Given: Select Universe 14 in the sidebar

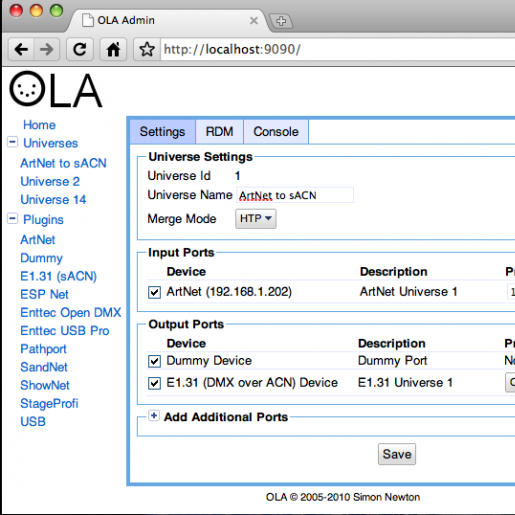Looking at the screenshot, I should pos(53,200).
